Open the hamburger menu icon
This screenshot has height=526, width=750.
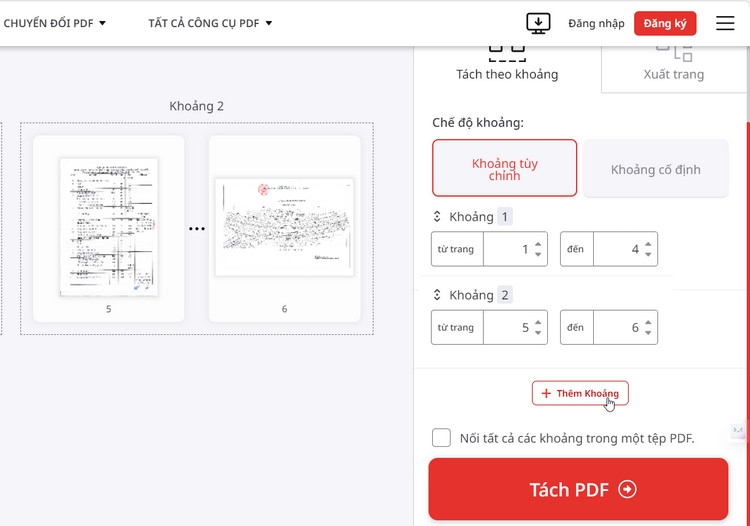[725, 23]
